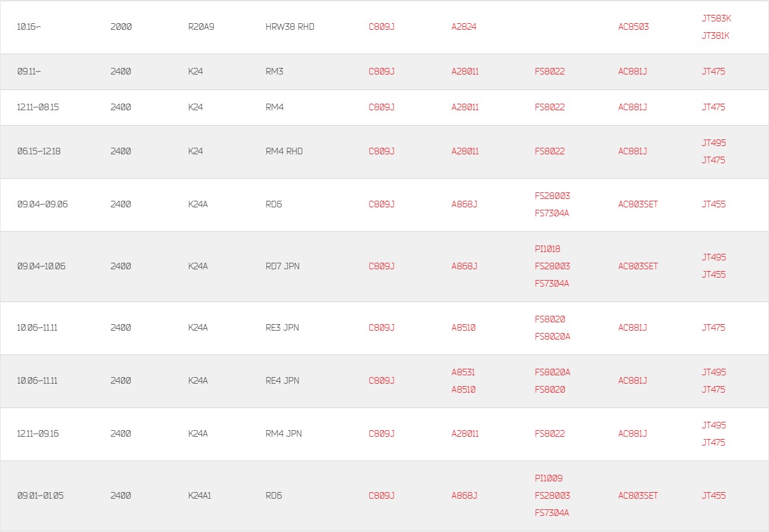Image resolution: width=769 pixels, height=532 pixels.
Task: Open FS8022 link in RM3 row
Action: [550, 71]
